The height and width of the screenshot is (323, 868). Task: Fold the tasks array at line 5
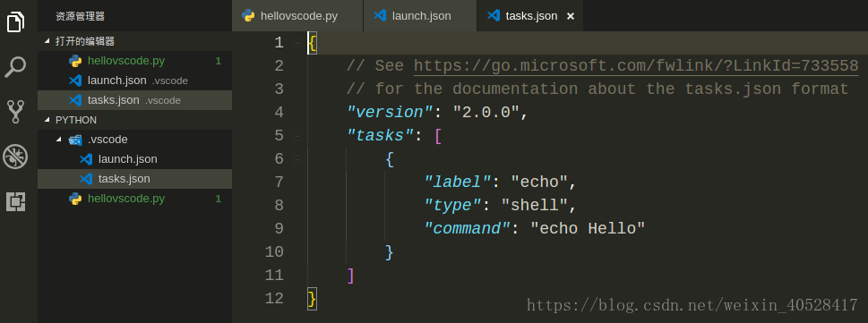297,136
